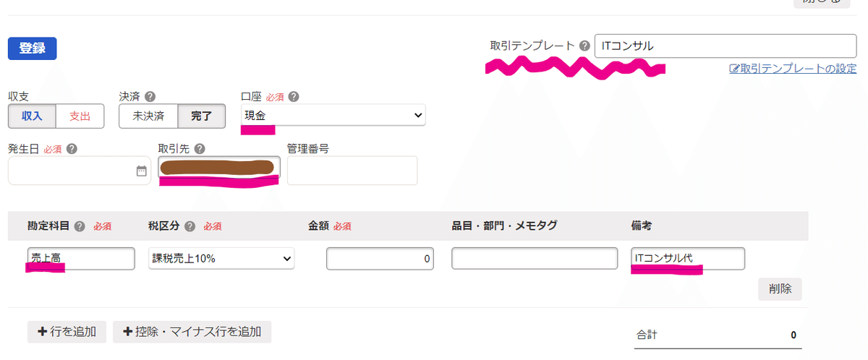The image size is (868, 360).
Task: Select the 収入 toggle
Action: pos(32,116)
